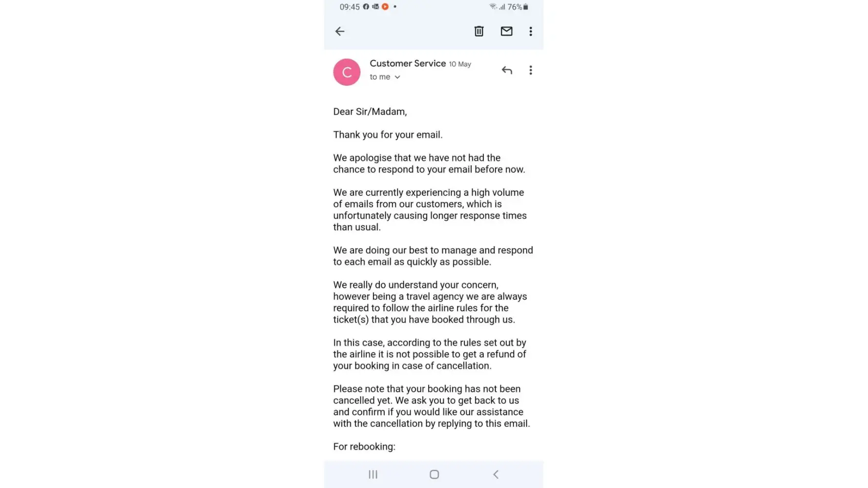Open the top toolbar overflow menu
The height and width of the screenshot is (488, 868).
pyautogui.click(x=531, y=31)
